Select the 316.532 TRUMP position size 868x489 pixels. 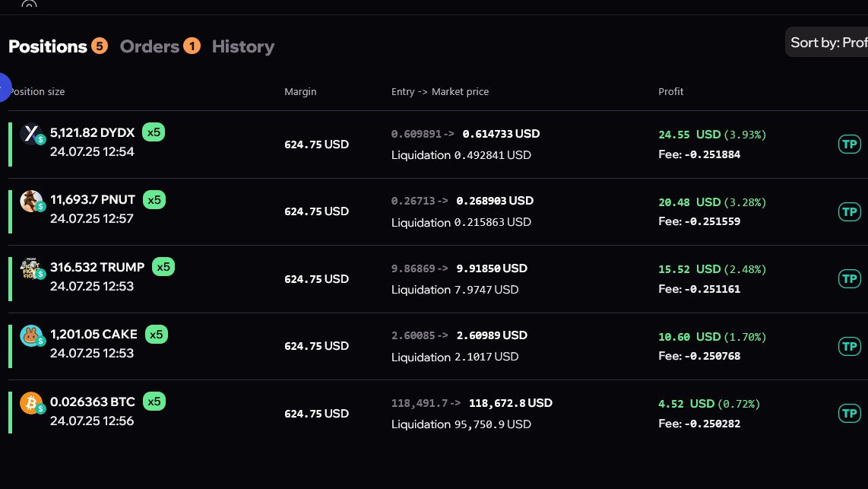pyautogui.click(x=97, y=268)
